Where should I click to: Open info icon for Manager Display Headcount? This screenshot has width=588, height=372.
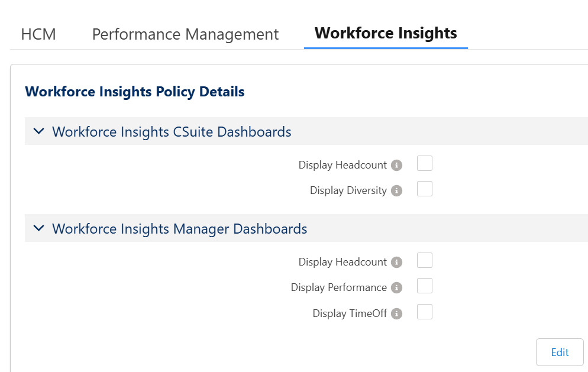[397, 263]
